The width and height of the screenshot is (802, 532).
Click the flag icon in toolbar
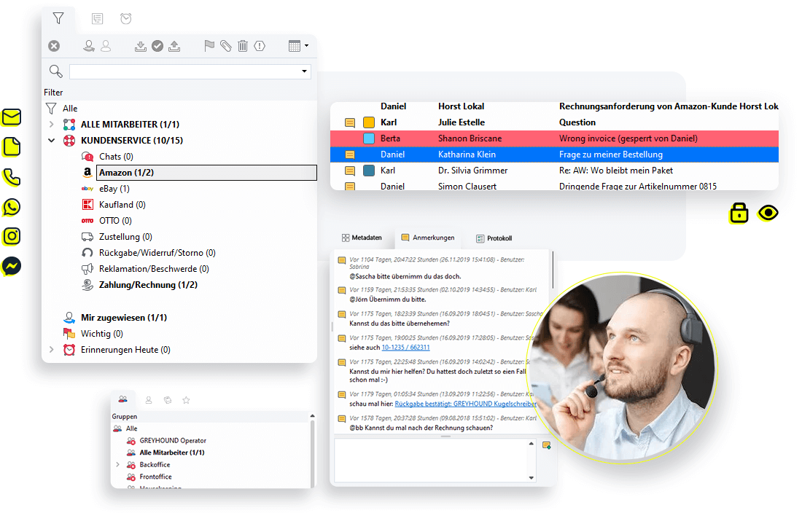click(x=209, y=46)
